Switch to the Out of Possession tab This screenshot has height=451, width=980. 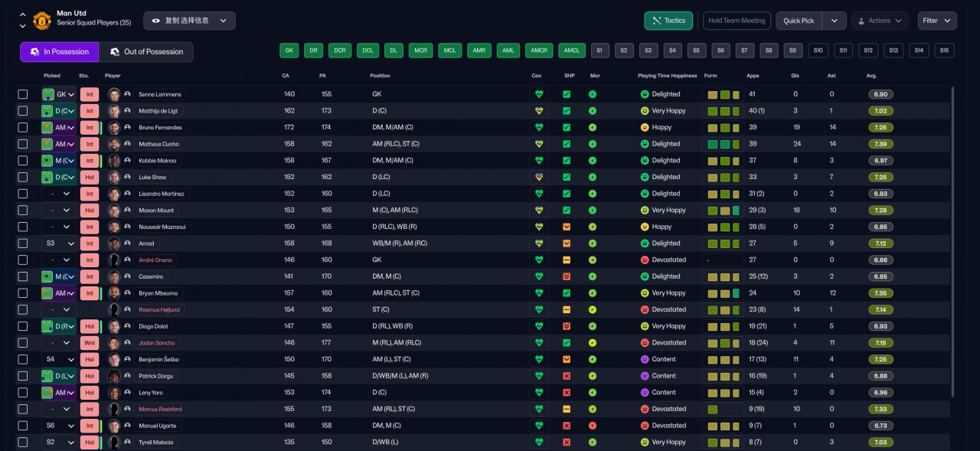click(x=145, y=52)
